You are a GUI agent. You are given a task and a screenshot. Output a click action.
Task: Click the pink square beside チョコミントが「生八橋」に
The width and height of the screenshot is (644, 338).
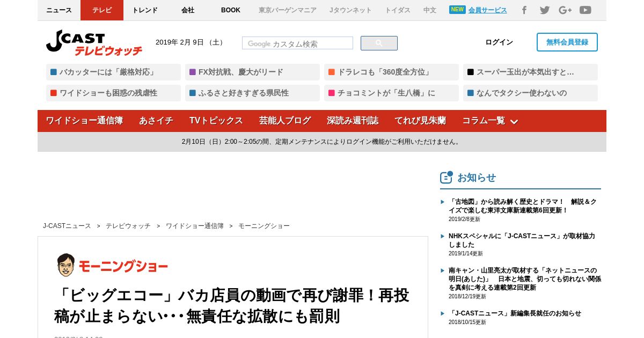[332, 93]
